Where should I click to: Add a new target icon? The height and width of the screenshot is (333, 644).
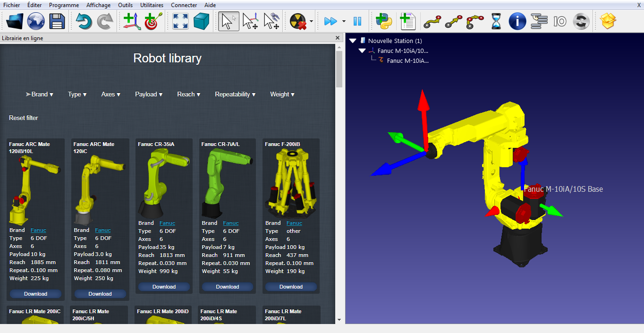pos(153,21)
